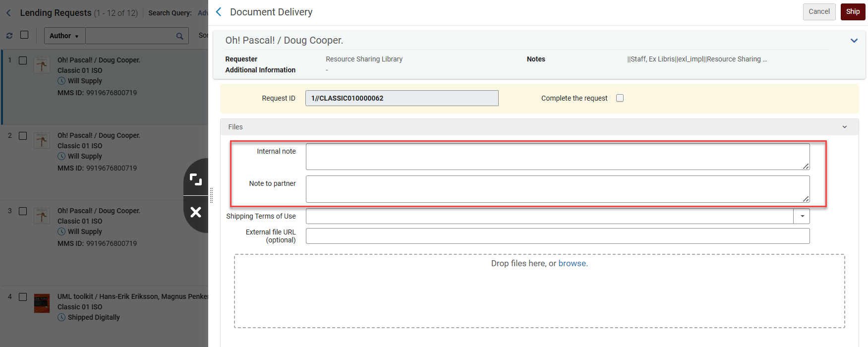Click into the Internal note text area
This screenshot has width=868, height=347.
pyautogui.click(x=558, y=157)
